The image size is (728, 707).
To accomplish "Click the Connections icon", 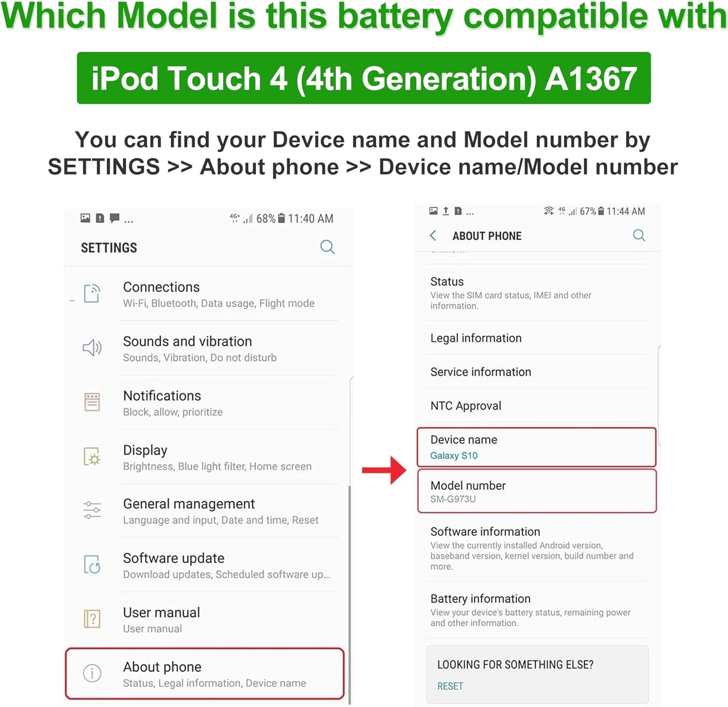I will pyautogui.click(x=92, y=294).
